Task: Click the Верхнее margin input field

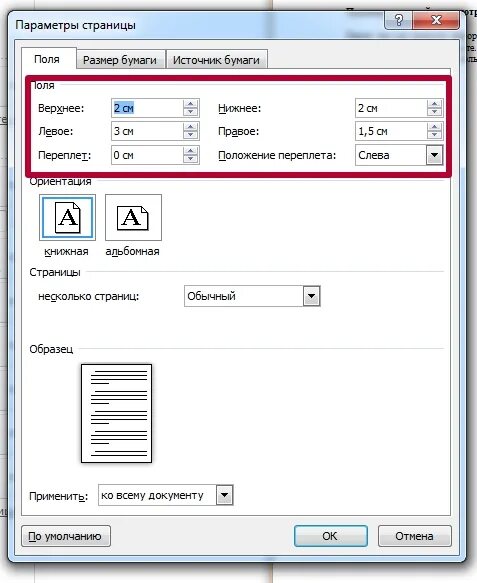Action: (x=148, y=108)
